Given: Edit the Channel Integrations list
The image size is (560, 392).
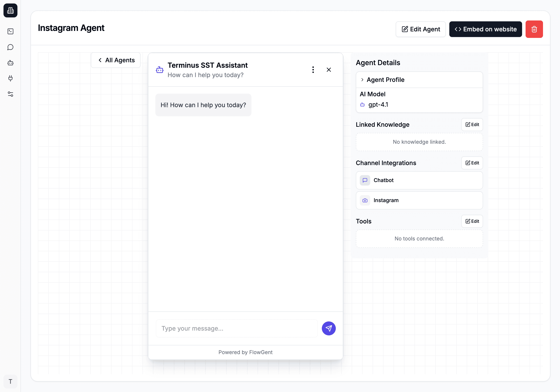Looking at the screenshot, I should (x=472, y=163).
